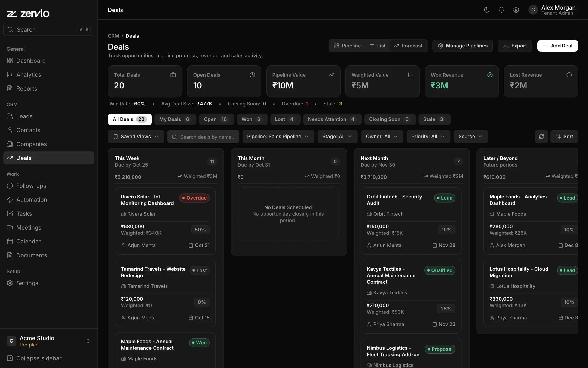Open the Sort options
This screenshot has width=588, height=368.
pyautogui.click(x=564, y=137)
